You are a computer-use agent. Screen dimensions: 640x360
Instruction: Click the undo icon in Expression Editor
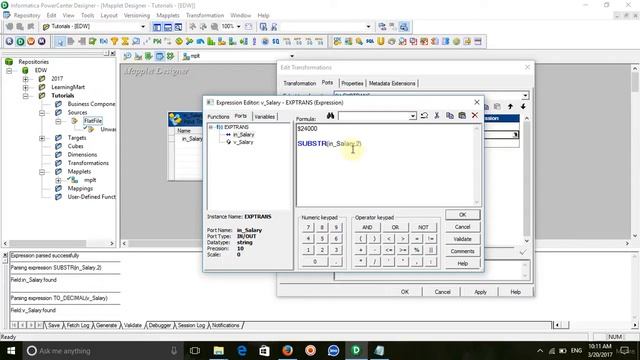click(x=424, y=116)
